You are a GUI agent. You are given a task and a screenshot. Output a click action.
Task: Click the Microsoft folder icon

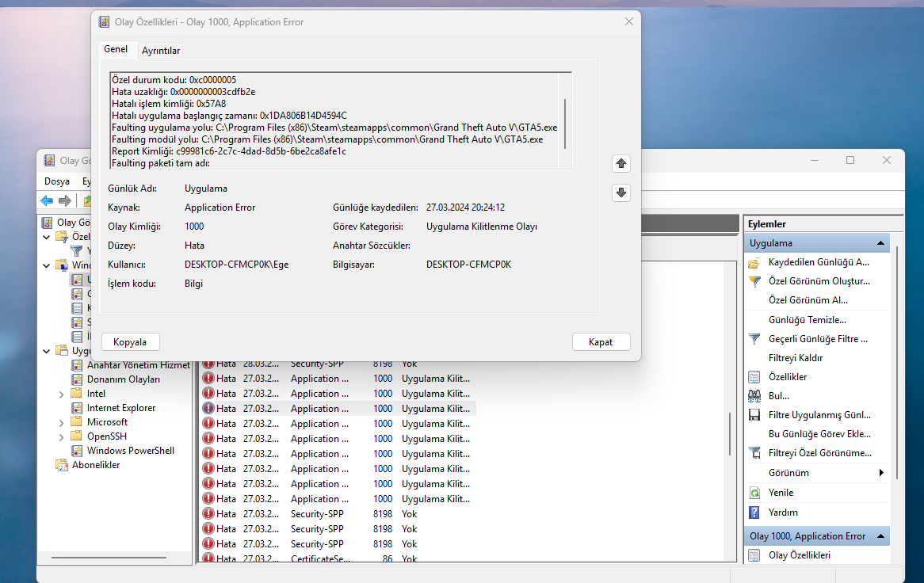(x=77, y=421)
